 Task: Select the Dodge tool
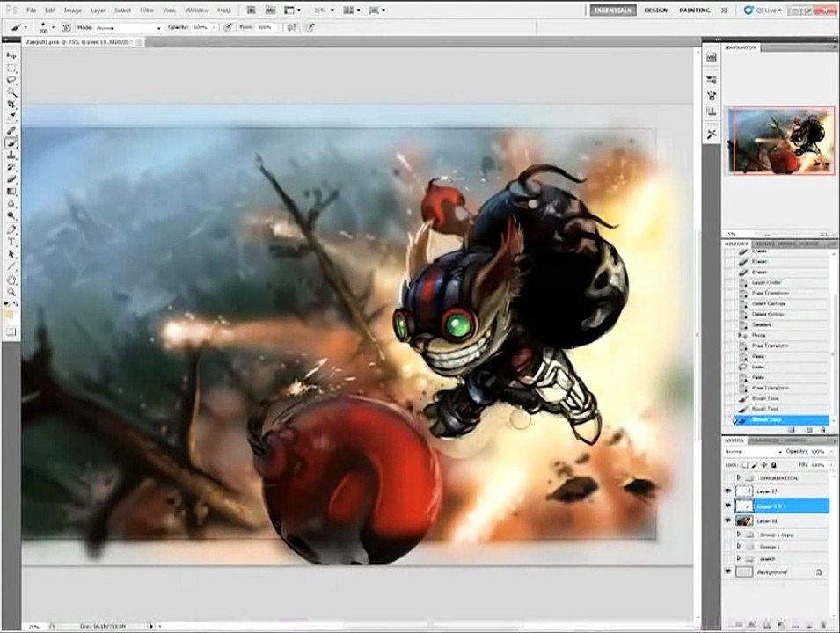click(x=11, y=215)
